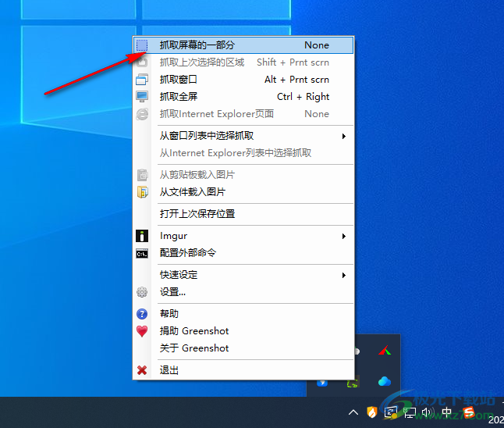Click the blue question mark help icon
The image size is (504, 428).
(142, 314)
